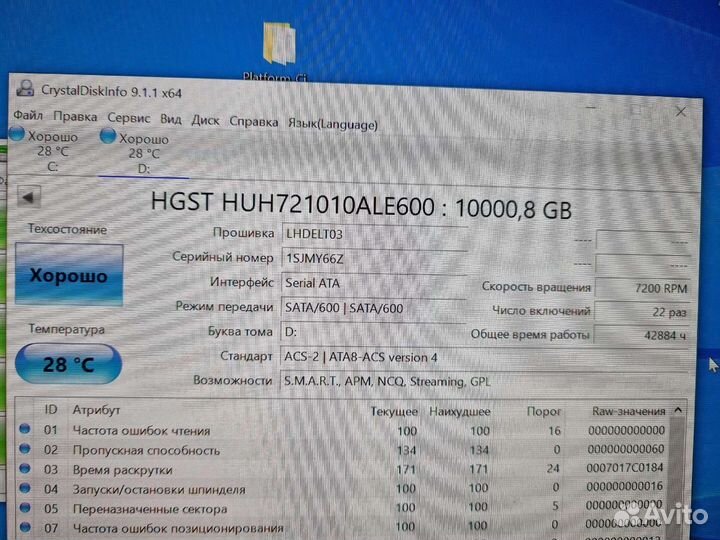
Task: Click the 7200 RPM rotation value
Action: (642, 288)
